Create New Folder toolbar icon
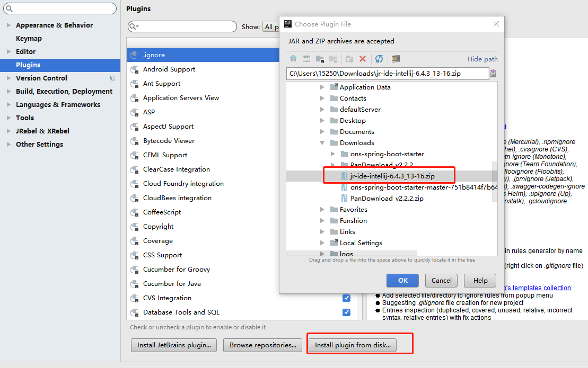This screenshot has width=588, height=368. [x=349, y=59]
